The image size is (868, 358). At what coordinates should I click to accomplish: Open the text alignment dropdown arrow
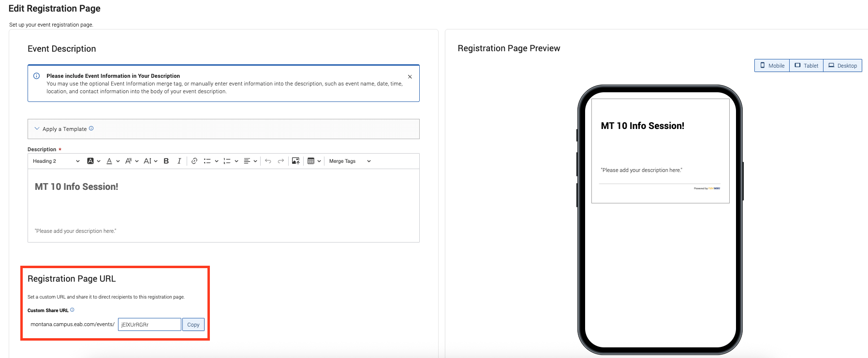pos(255,161)
